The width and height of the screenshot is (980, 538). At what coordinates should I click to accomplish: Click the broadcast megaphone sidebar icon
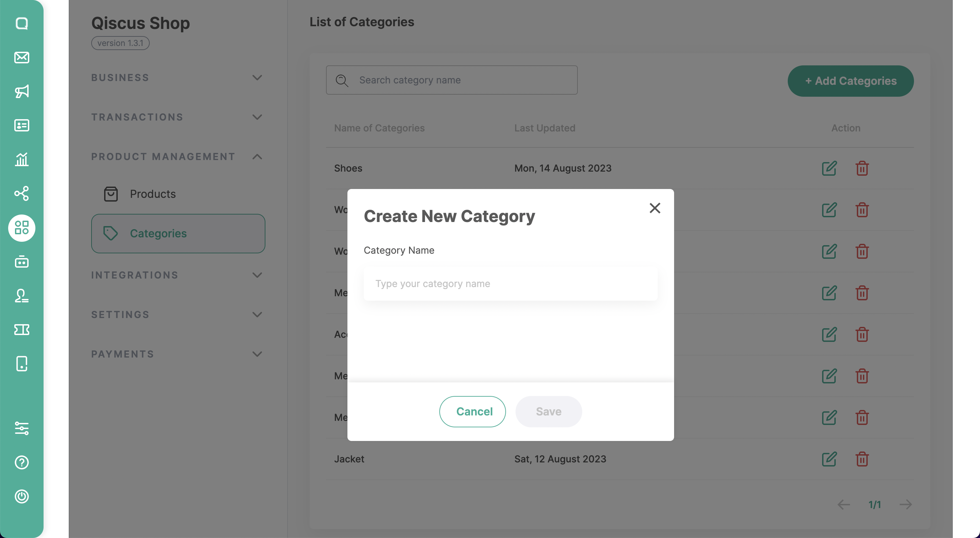point(22,91)
